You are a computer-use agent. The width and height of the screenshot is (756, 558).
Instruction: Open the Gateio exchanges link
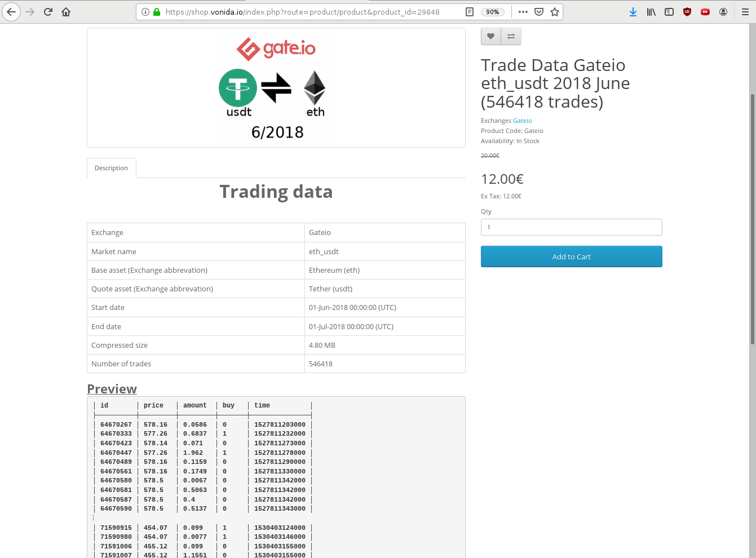(x=523, y=121)
